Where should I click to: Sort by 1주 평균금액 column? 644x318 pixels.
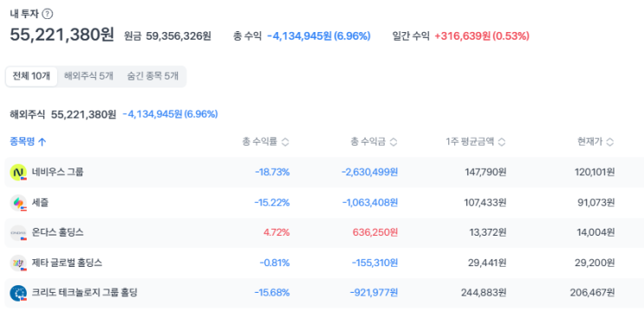coord(476,142)
